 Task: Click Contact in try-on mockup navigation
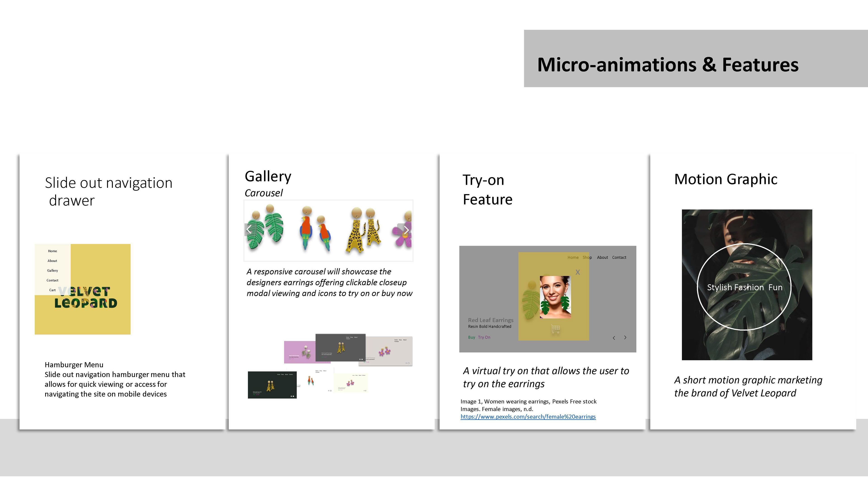pos(619,258)
